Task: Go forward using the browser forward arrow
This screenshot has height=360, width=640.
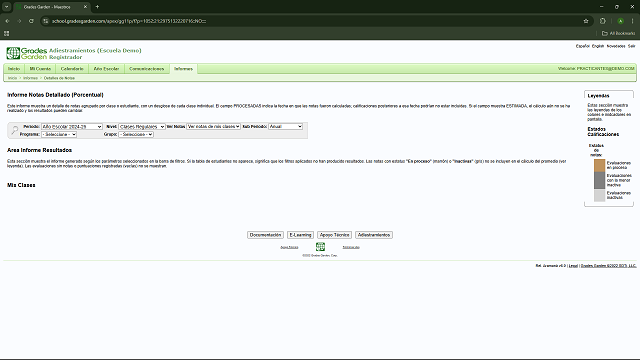Action: pyautogui.click(x=19, y=21)
